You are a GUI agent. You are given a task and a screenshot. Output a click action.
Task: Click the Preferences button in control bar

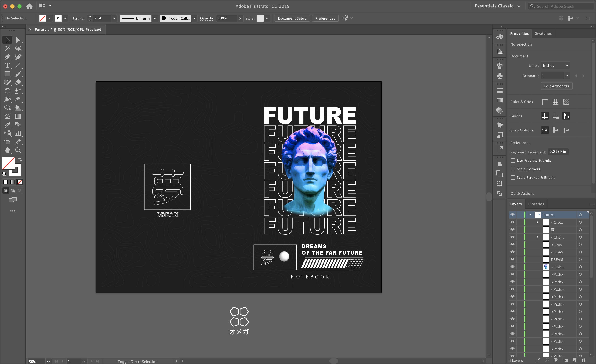[x=325, y=18]
